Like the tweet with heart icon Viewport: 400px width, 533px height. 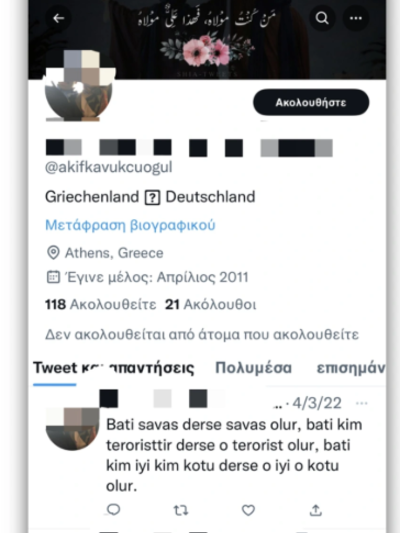coord(248,510)
